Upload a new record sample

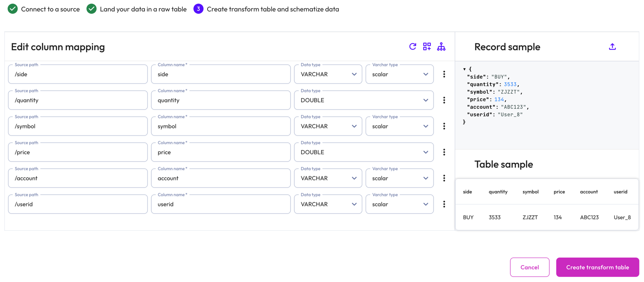(612, 47)
